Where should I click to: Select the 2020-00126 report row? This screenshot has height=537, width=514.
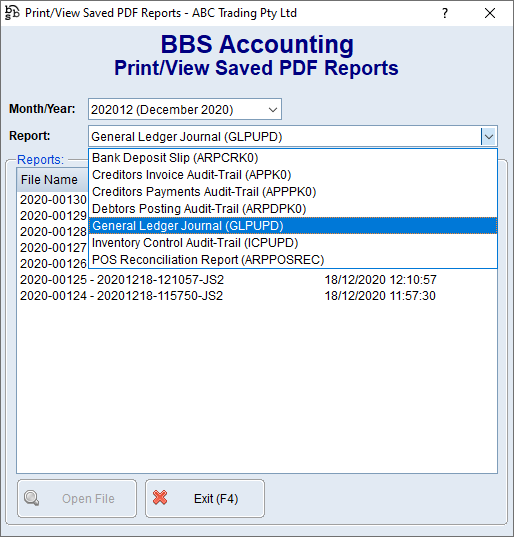coord(53,264)
